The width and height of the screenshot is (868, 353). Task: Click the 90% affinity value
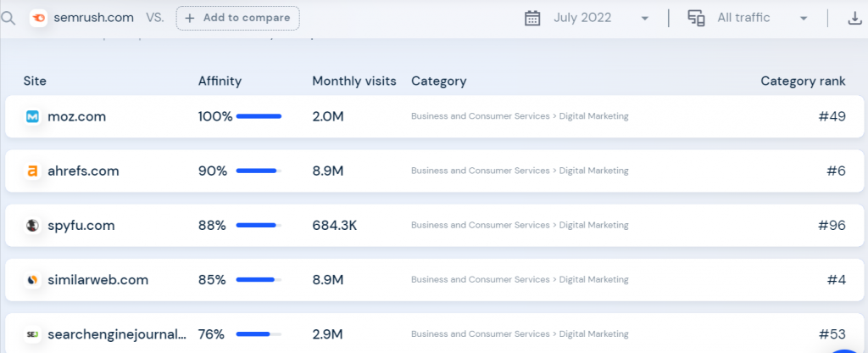coord(213,171)
